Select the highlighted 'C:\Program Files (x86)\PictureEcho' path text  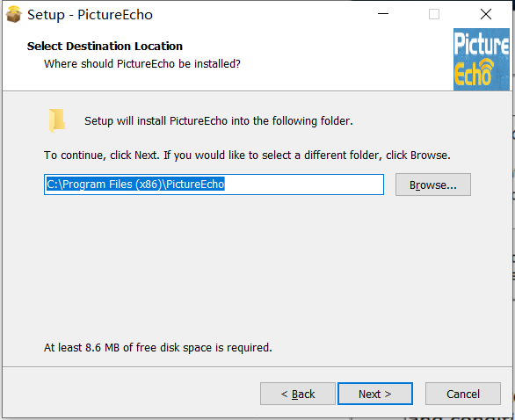pos(135,185)
